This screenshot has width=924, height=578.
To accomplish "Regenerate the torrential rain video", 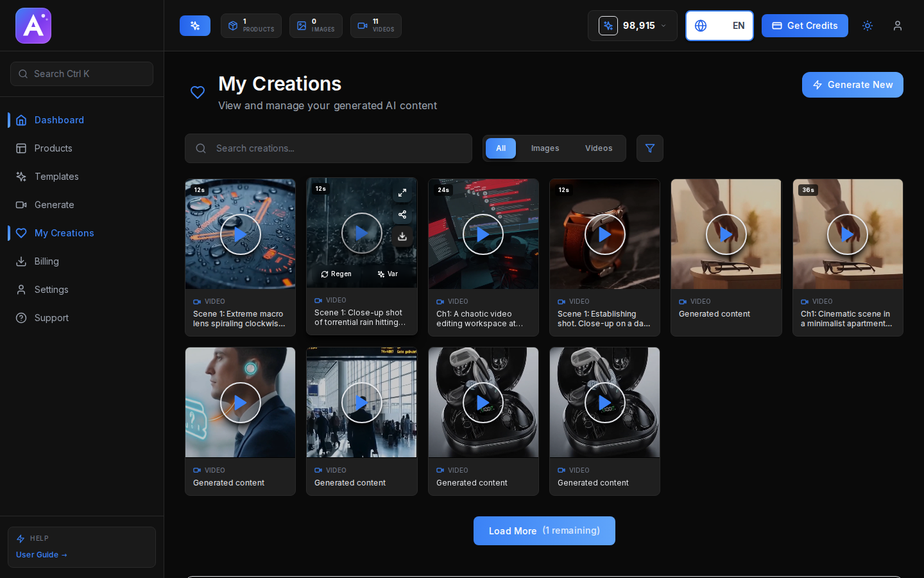I will pos(336,274).
